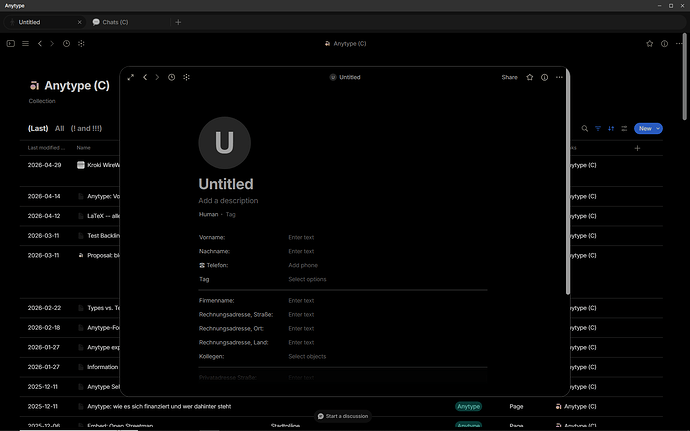Click the Last modified column header
Image resolution: width=690 pixels, height=431 pixels.
tap(46, 148)
